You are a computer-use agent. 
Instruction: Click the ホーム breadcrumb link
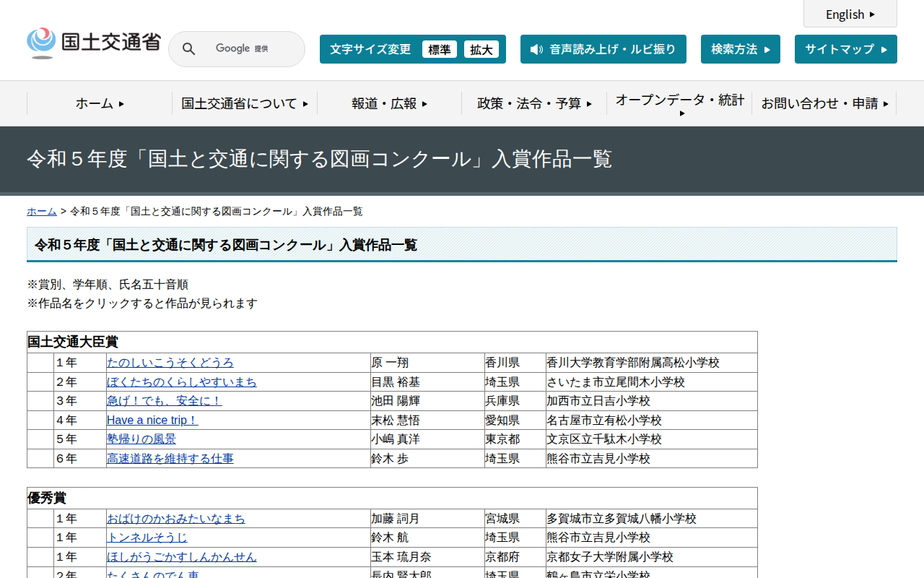[x=41, y=211]
